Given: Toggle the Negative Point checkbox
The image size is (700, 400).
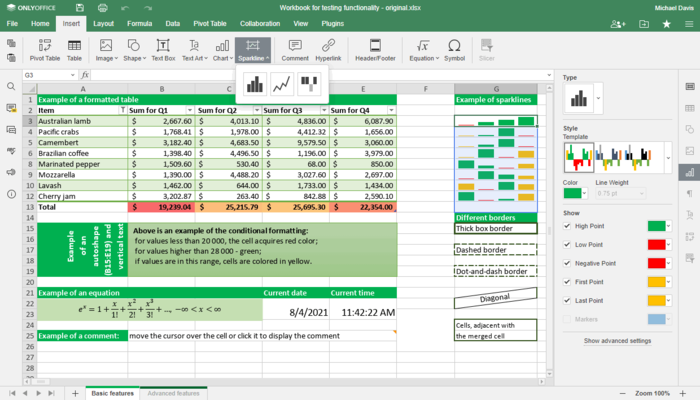Looking at the screenshot, I should point(568,263).
